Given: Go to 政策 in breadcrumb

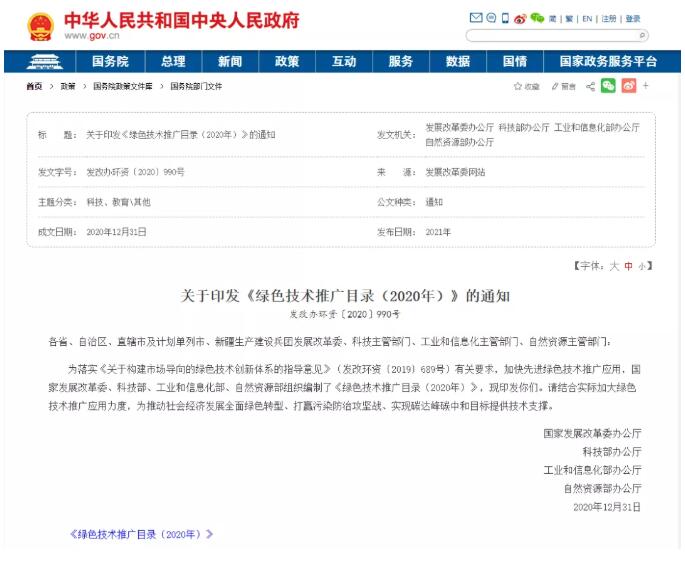Looking at the screenshot, I should (x=68, y=87).
